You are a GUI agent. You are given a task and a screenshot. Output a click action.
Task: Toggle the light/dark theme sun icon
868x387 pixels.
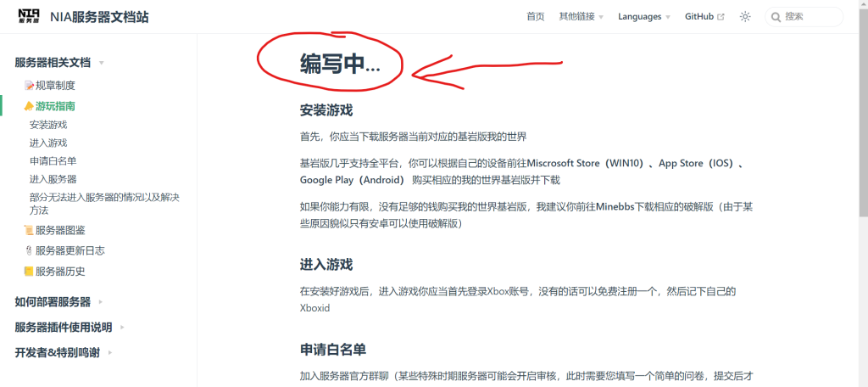point(745,17)
